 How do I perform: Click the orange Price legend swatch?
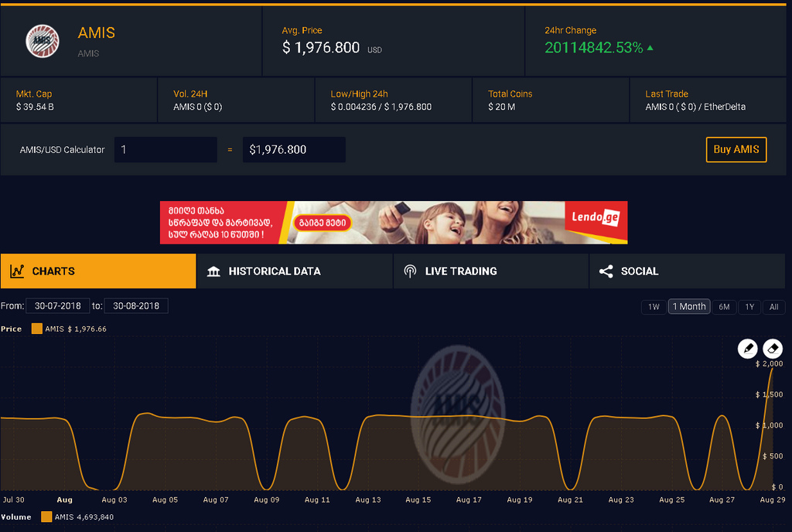(x=37, y=329)
